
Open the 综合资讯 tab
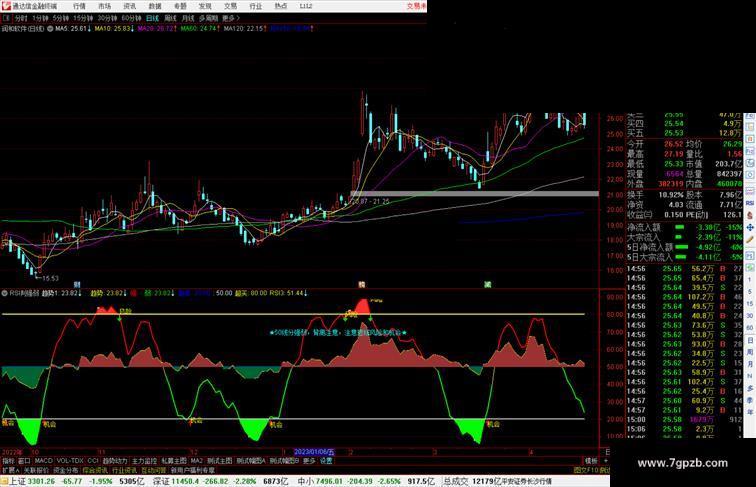(95, 470)
